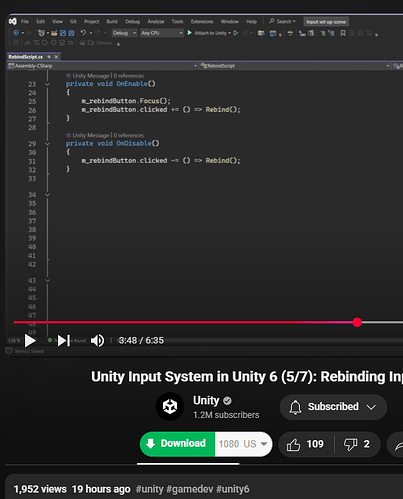Click the line 31 clicked -= Rebind code
The height and width of the screenshot is (499, 403).
[161, 161]
